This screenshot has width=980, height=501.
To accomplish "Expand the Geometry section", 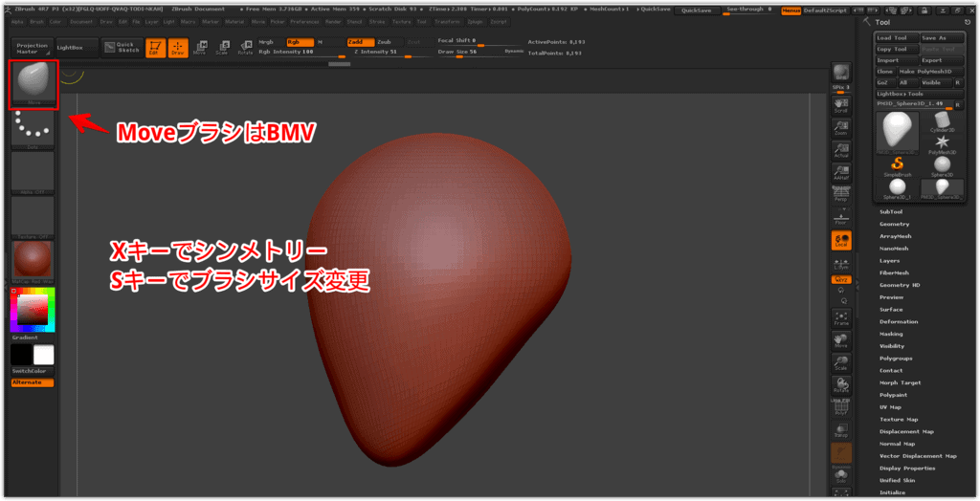I will click(x=894, y=224).
